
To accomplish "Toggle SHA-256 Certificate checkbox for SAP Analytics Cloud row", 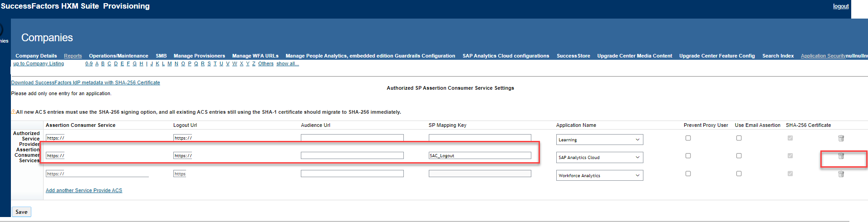I will pyautogui.click(x=790, y=156).
